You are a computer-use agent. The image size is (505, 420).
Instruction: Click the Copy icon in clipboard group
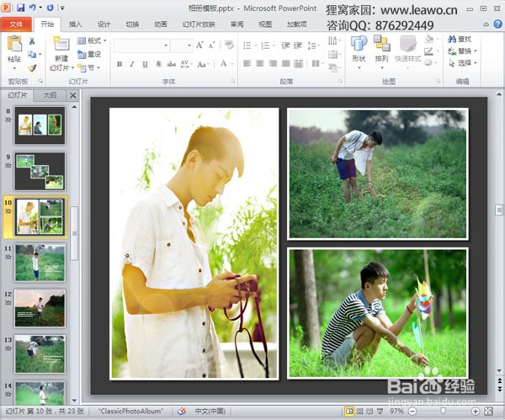click(x=32, y=54)
